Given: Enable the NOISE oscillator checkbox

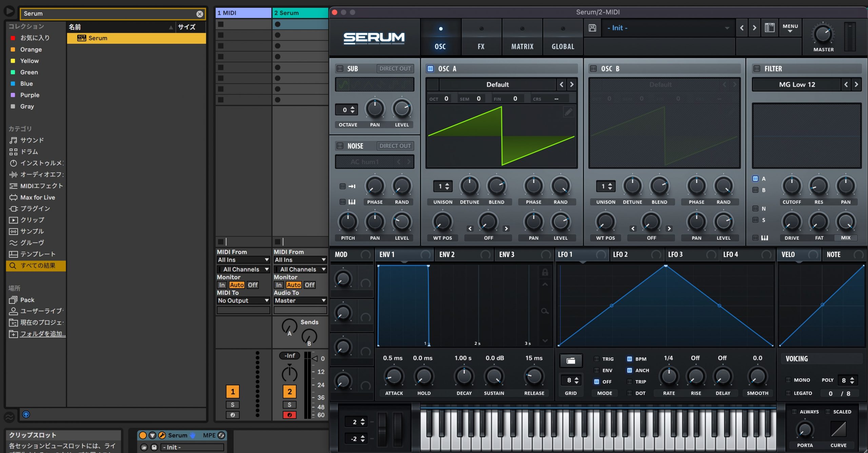Looking at the screenshot, I should pyautogui.click(x=340, y=146).
